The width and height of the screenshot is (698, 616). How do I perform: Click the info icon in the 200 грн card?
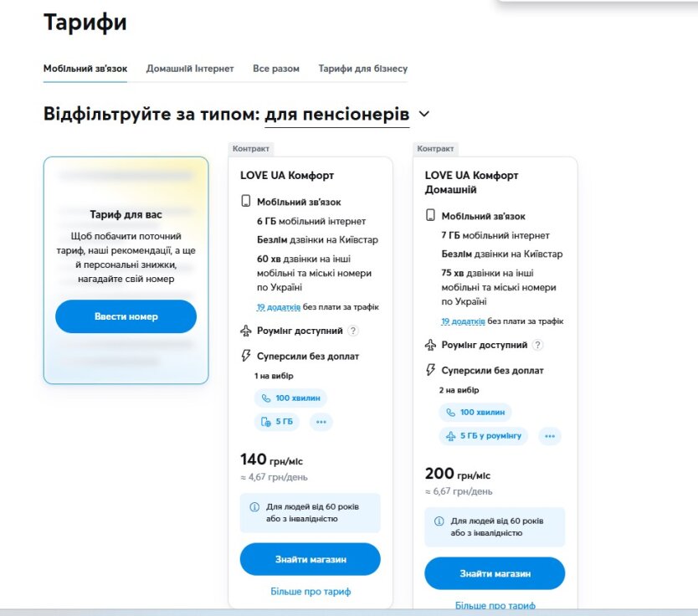pyautogui.click(x=439, y=521)
